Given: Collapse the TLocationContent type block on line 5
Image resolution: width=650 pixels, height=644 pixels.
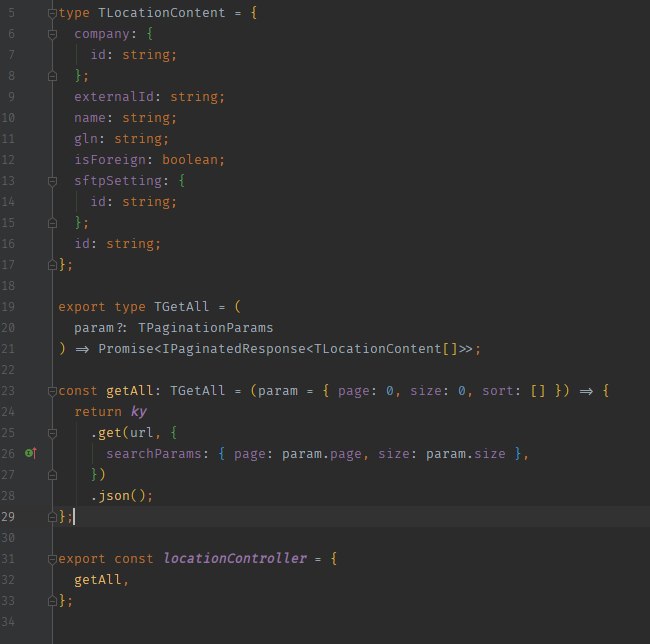Looking at the screenshot, I should click(x=52, y=13).
